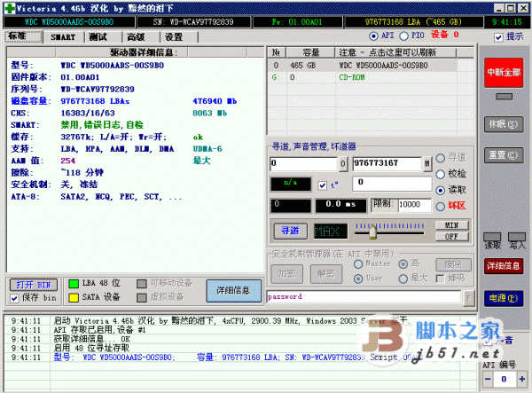Open the SMART tab
Viewport: 532px width, 393px height.
[x=63, y=37]
